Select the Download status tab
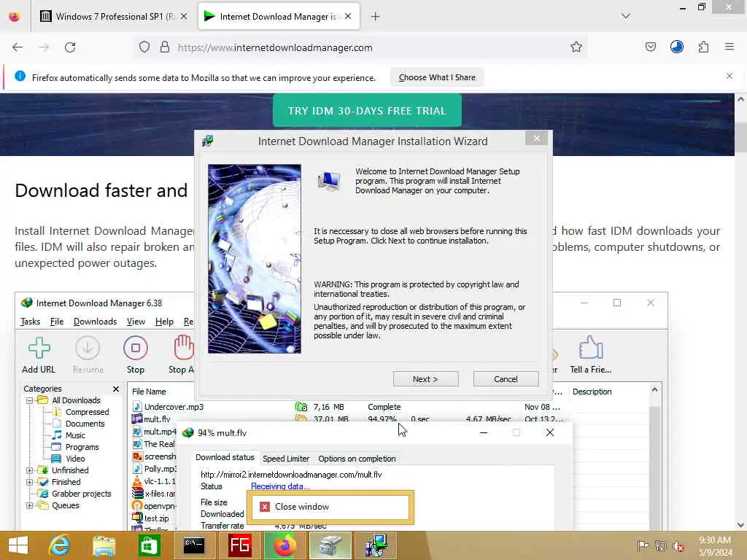747x560 pixels. click(225, 458)
